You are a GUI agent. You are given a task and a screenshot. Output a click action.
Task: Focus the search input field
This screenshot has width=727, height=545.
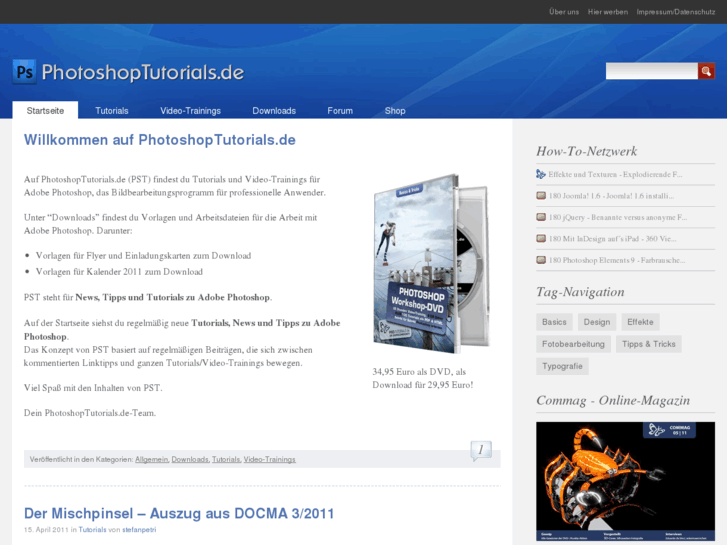click(x=651, y=71)
